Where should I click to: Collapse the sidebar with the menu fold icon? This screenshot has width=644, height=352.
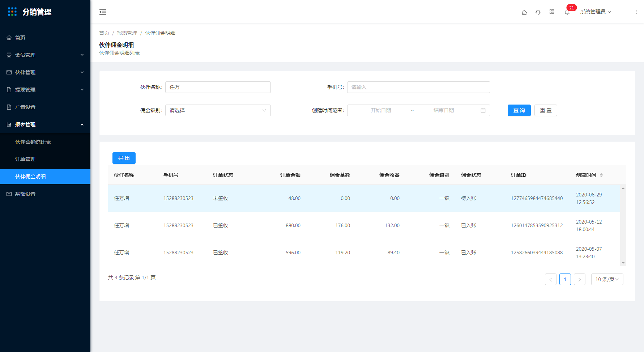pyautogui.click(x=103, y=12)
